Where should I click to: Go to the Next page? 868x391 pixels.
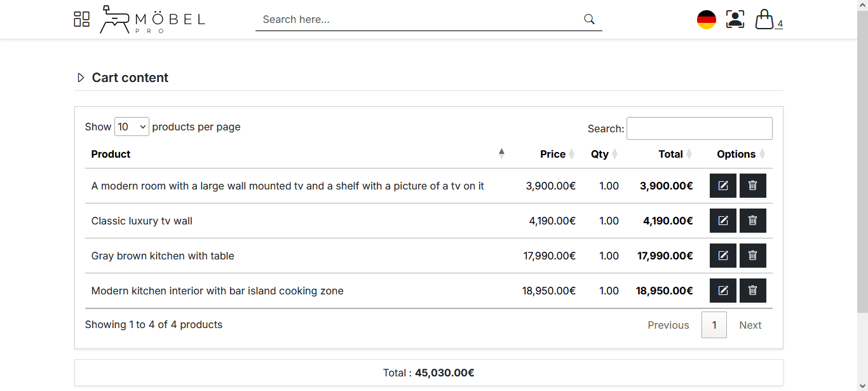750,325
